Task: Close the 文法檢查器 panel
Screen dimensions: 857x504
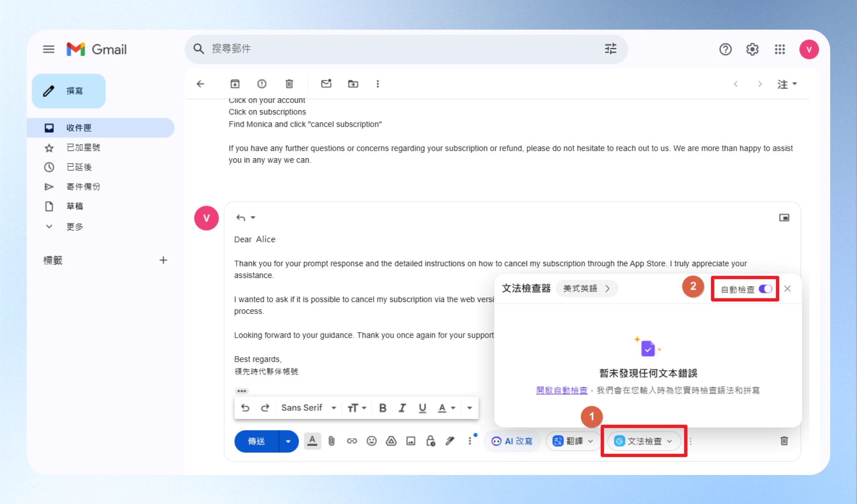Action: click(787, 289)
